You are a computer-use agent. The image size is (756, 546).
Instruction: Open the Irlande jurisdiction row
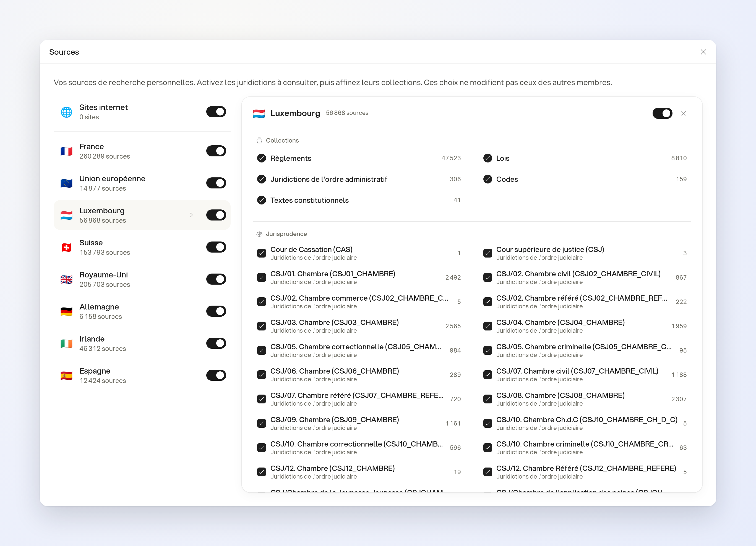142,343
